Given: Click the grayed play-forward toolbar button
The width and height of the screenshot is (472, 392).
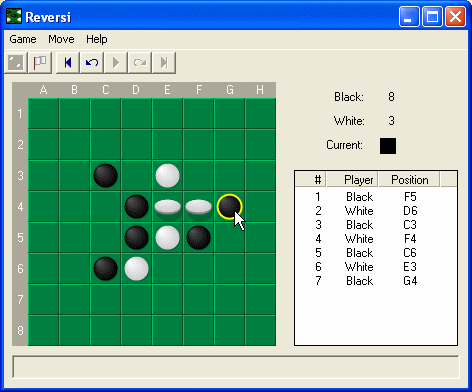Looking at the screenshot, I should [x=116, y=62].
